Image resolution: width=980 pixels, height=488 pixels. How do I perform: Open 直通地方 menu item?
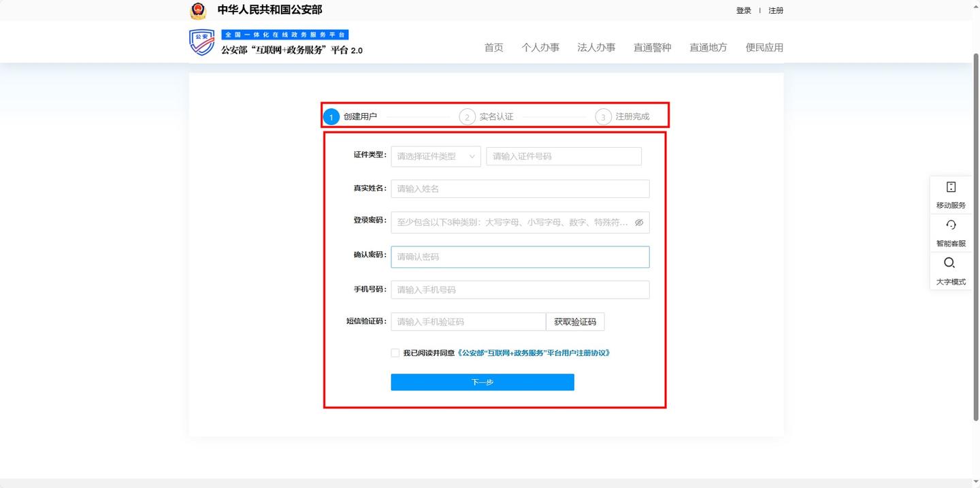(x=708, y=48)
